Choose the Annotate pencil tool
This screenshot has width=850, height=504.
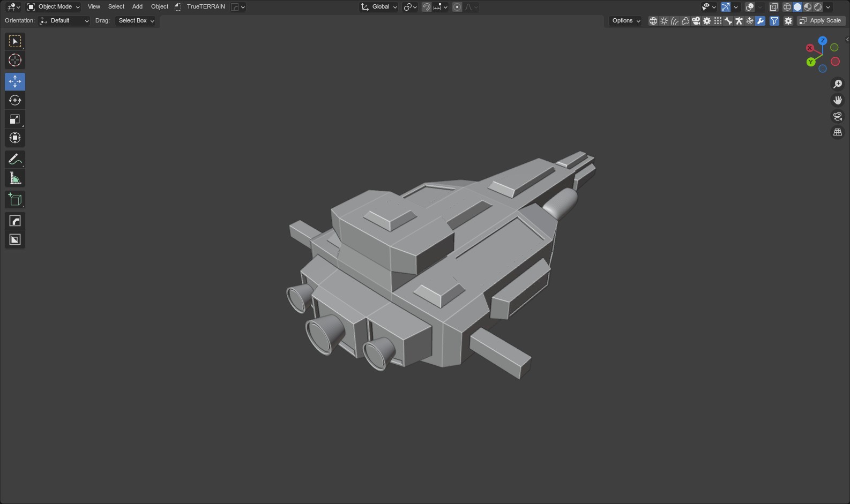[15, 159]
